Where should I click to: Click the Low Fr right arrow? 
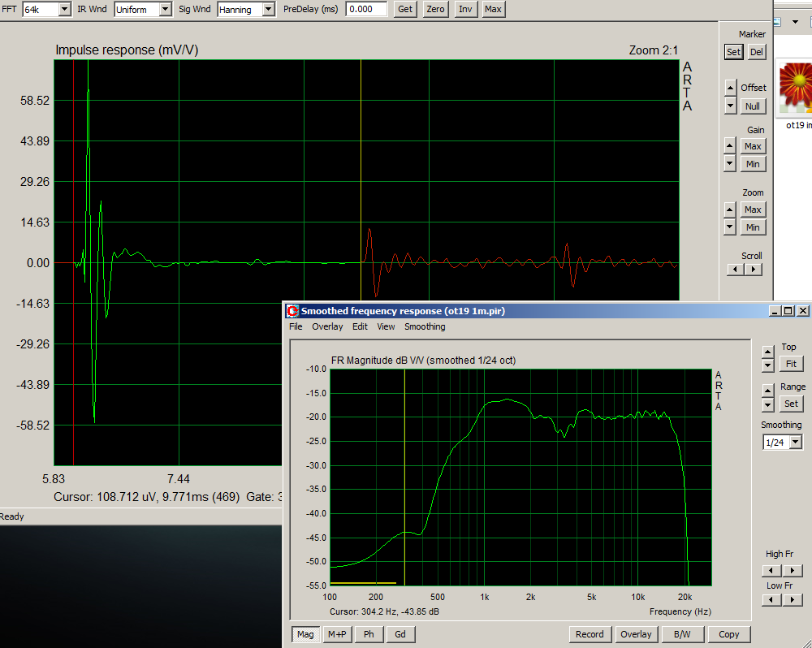(793, 600)
